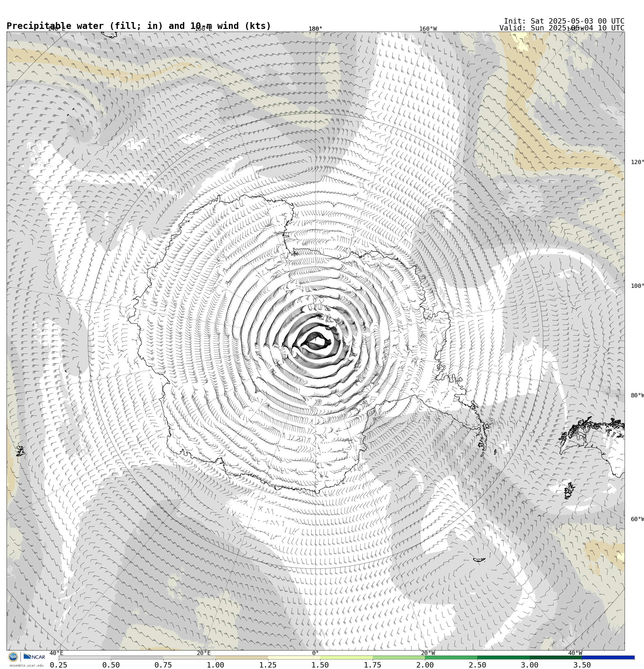Click the 1.00 colorbar tick value
644x669 pixels.
pos(216,665)
